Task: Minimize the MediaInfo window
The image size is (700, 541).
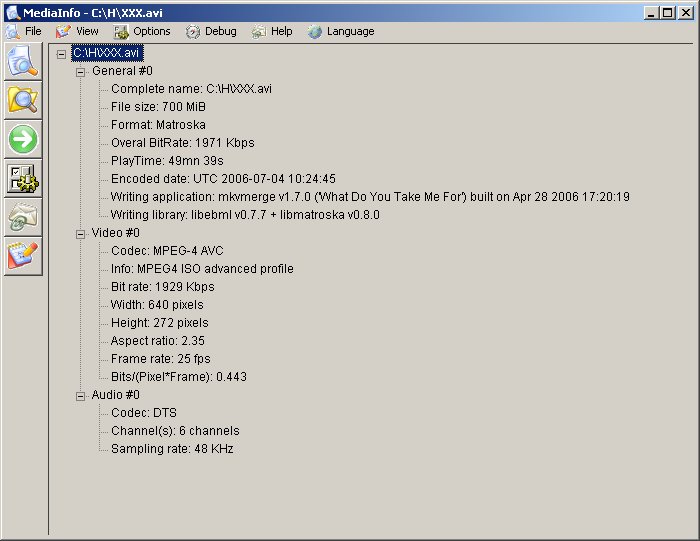Action: point(651,13)
